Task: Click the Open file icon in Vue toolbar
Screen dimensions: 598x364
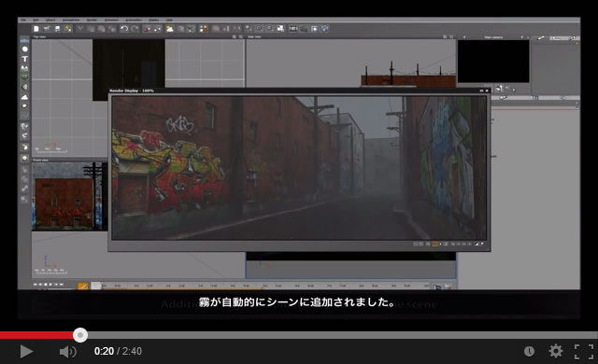Action: (x=47, y=29)
